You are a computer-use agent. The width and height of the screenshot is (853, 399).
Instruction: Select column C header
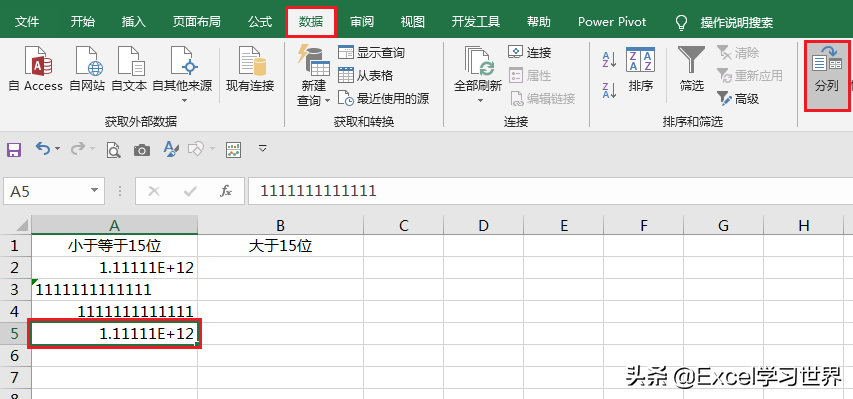[x=404, y=225]
